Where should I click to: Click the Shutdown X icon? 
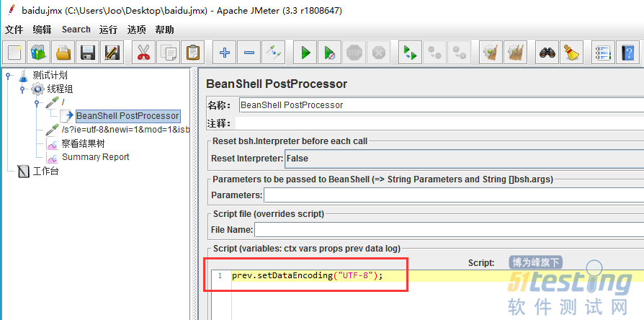pos(378,53)
